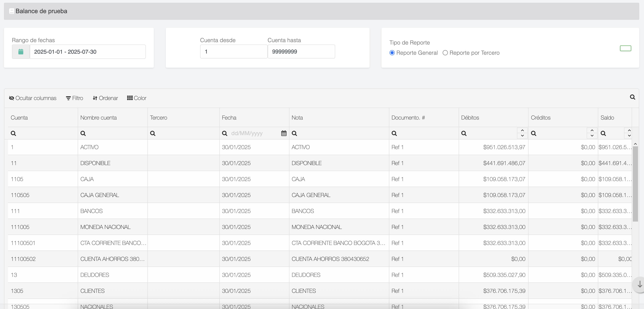Click search icon in Fecha filter

225,133
